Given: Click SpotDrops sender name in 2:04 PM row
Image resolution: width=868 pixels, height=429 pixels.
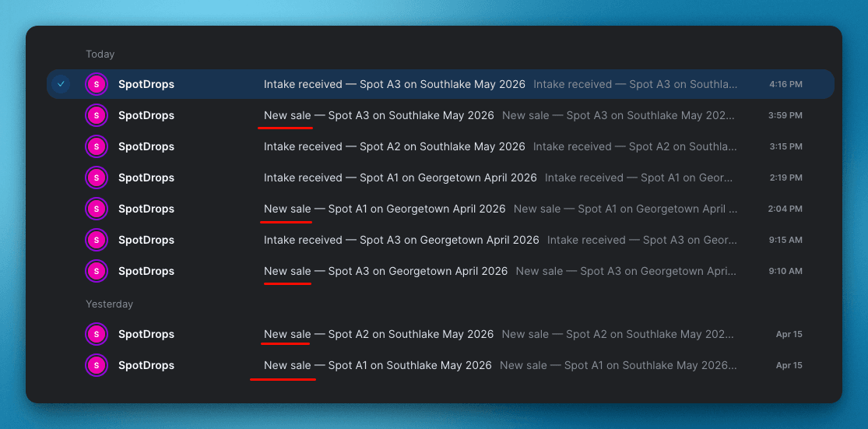Looking at the screenshot, I should point(146,209).
